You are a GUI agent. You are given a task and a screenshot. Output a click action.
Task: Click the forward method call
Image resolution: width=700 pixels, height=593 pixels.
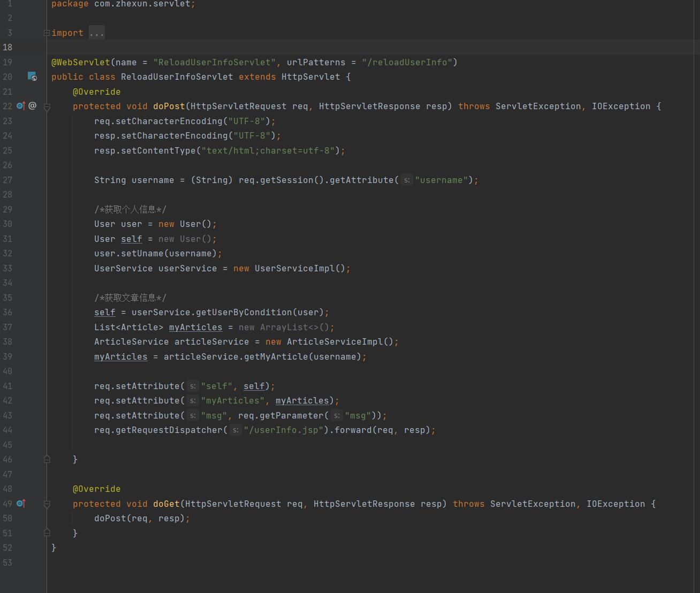[353, 430]
